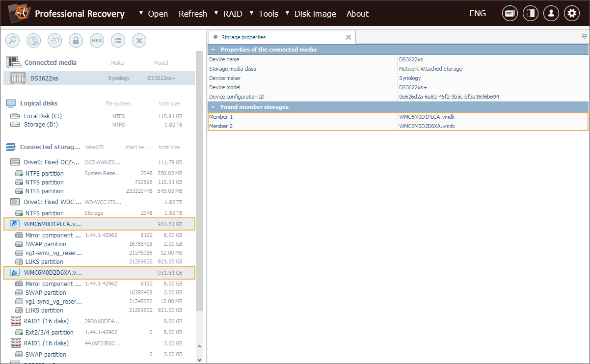
Task: Click the Local Disk (C:) drive icon
Action: [x=15, y=116]
